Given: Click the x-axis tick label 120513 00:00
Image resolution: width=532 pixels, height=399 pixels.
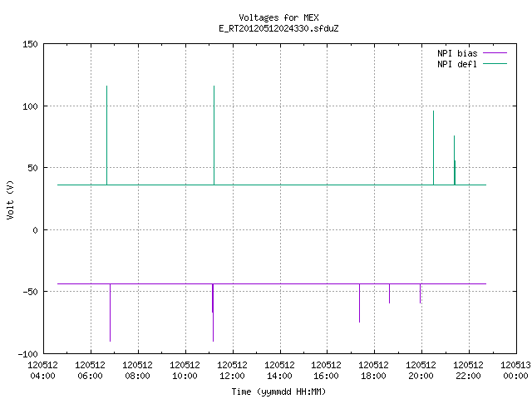Looking at the screenshot, I should click(515, 371).
